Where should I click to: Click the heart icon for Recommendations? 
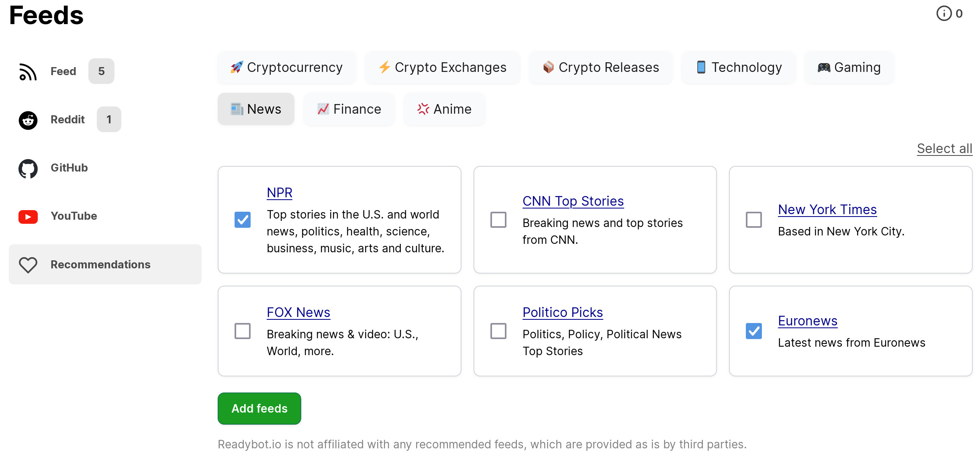pos(27,264)
